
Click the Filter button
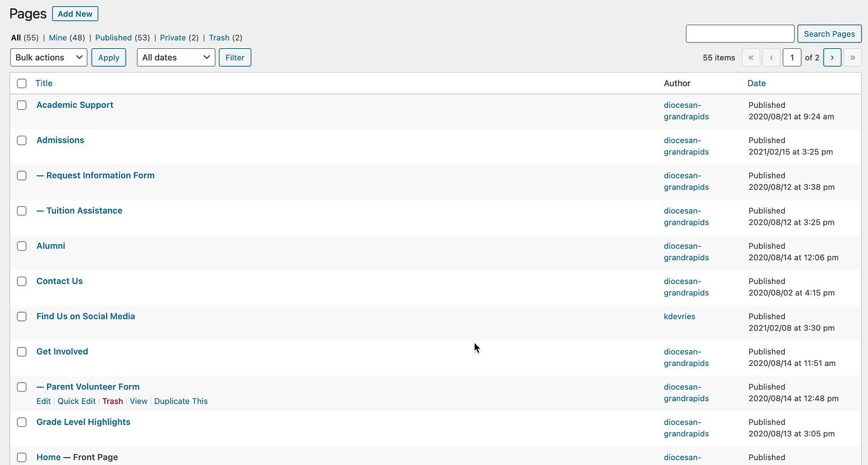(x=235, y=58)
